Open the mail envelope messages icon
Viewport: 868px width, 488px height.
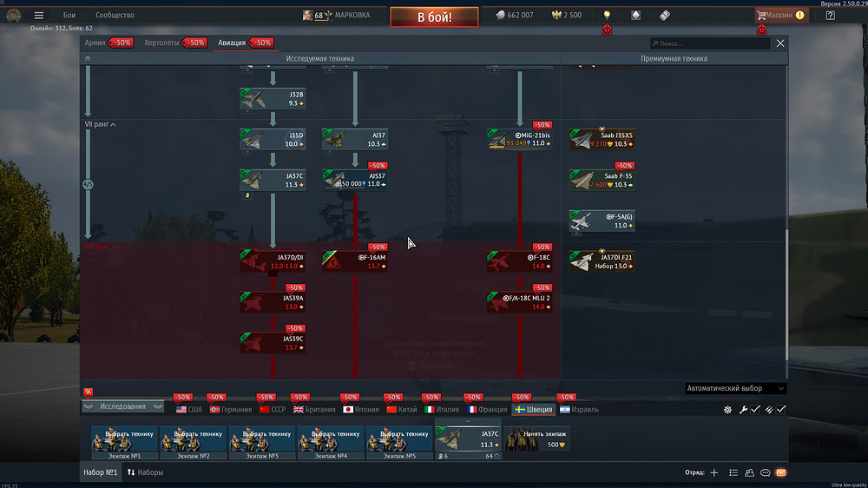pos(781,472)
